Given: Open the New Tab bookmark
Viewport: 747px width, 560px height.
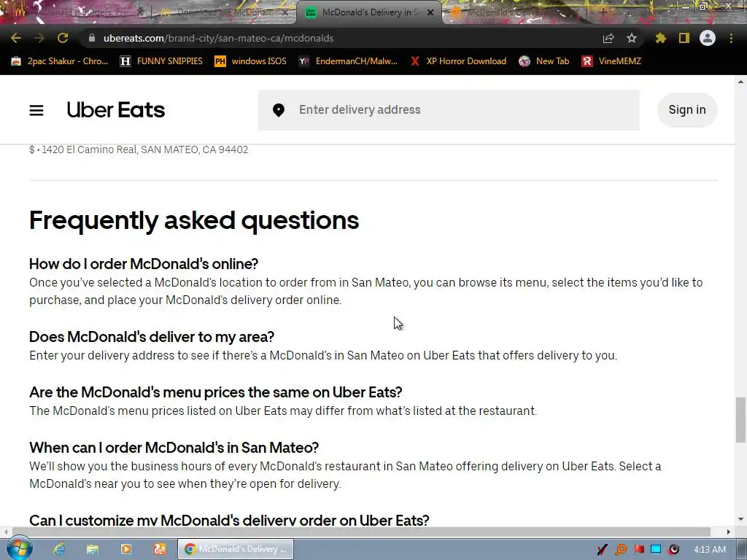Looking at the screenshot, I should [544, 61].
